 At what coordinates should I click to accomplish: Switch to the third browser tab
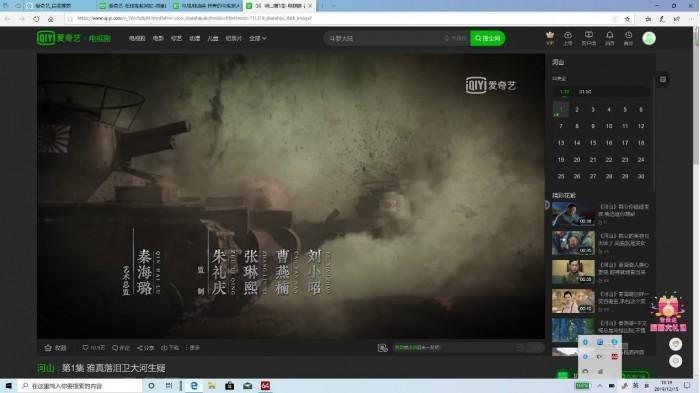(x=206, y=6)
